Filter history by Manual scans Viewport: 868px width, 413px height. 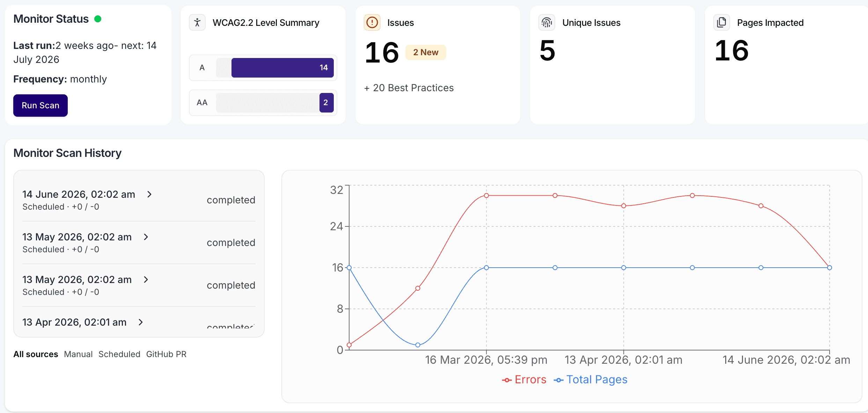pos(78,354)
